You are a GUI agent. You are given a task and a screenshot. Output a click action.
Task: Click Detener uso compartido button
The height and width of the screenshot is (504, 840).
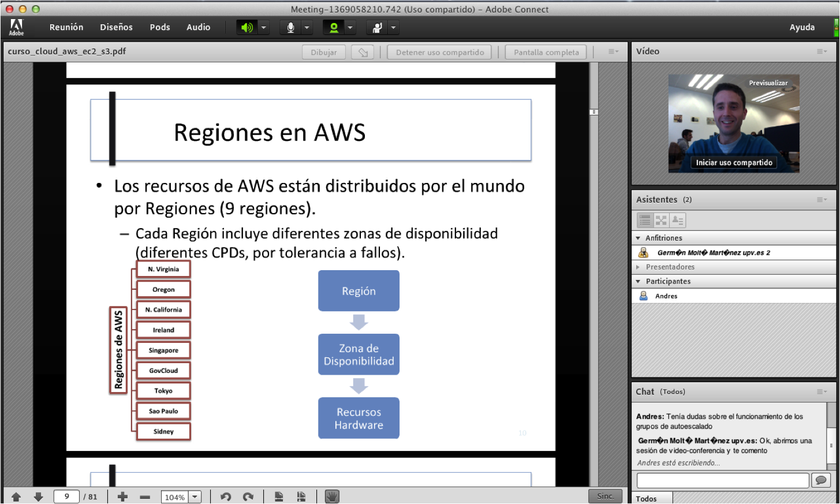click(x=440, y=52)
